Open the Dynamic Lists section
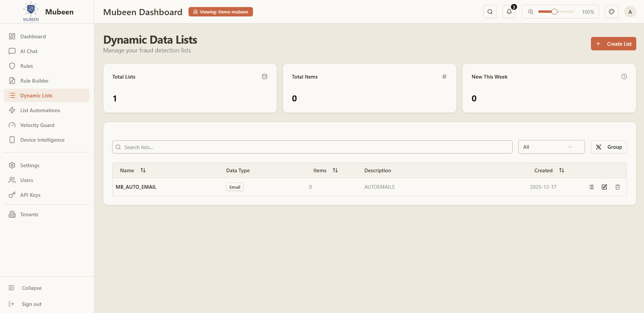Viewport: 644px width, 313px height. click(37, 95)
